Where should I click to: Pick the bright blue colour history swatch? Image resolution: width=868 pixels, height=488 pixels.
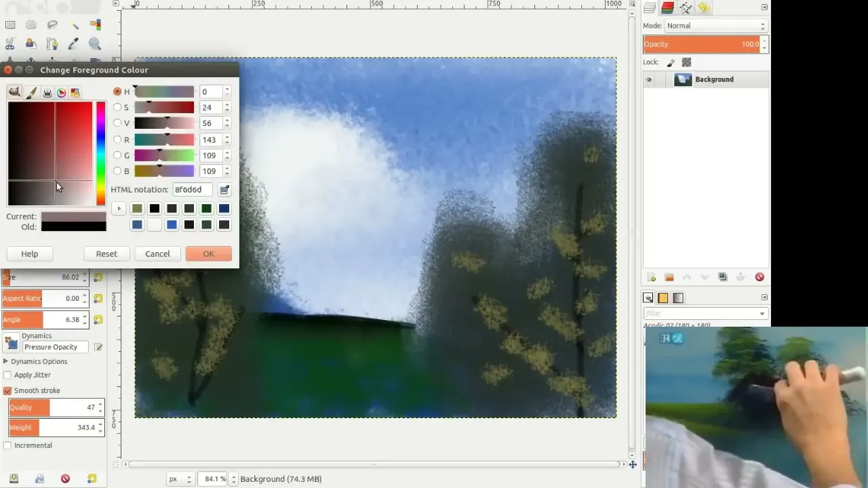coord(172,225)
